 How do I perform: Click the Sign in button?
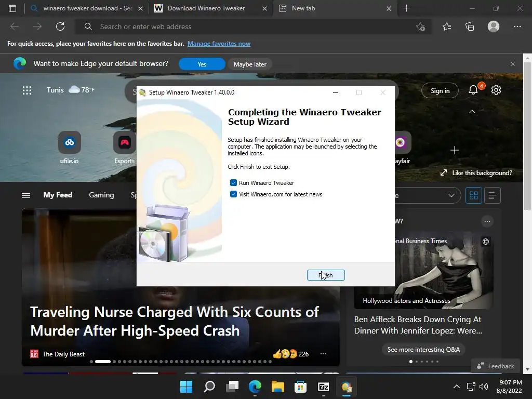click(x=440, y=90)
